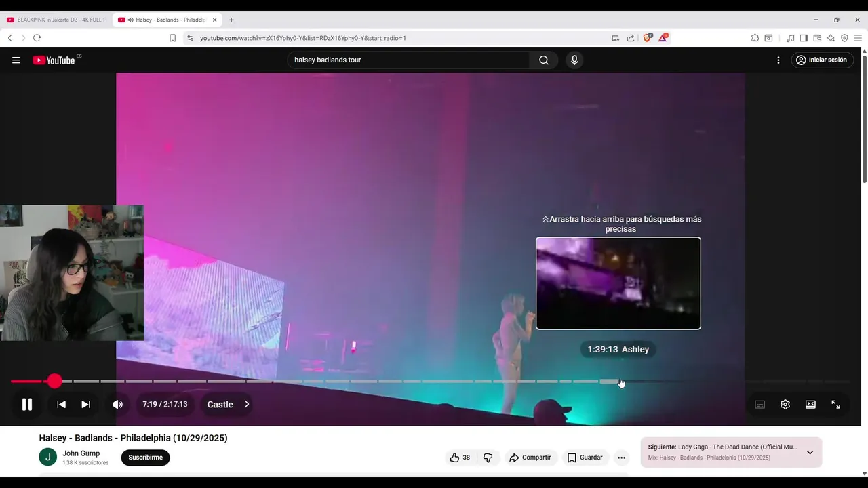
Task: Click the video title 'Halsey - Badlands - Philadelphia'
Action: pos(133,438)
